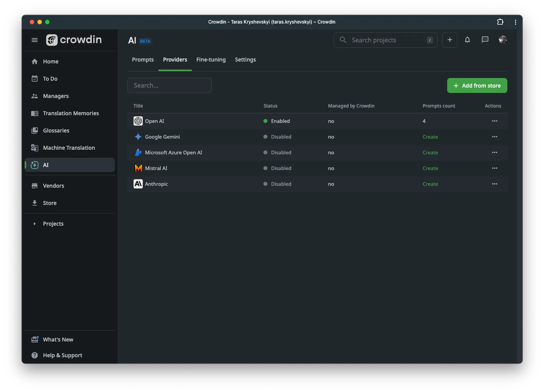Click the Mistral AI provider logo
This screenshot has height=392, width=544.
138,168
